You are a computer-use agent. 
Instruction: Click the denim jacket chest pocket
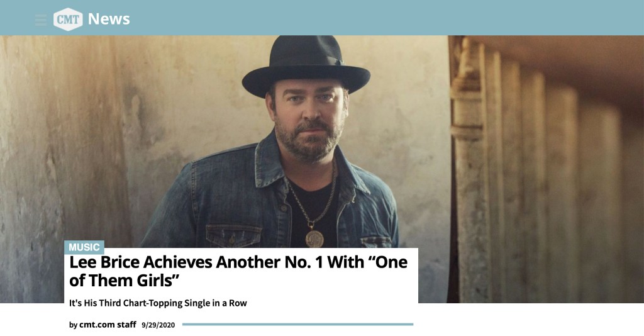[x=233, y=235]
